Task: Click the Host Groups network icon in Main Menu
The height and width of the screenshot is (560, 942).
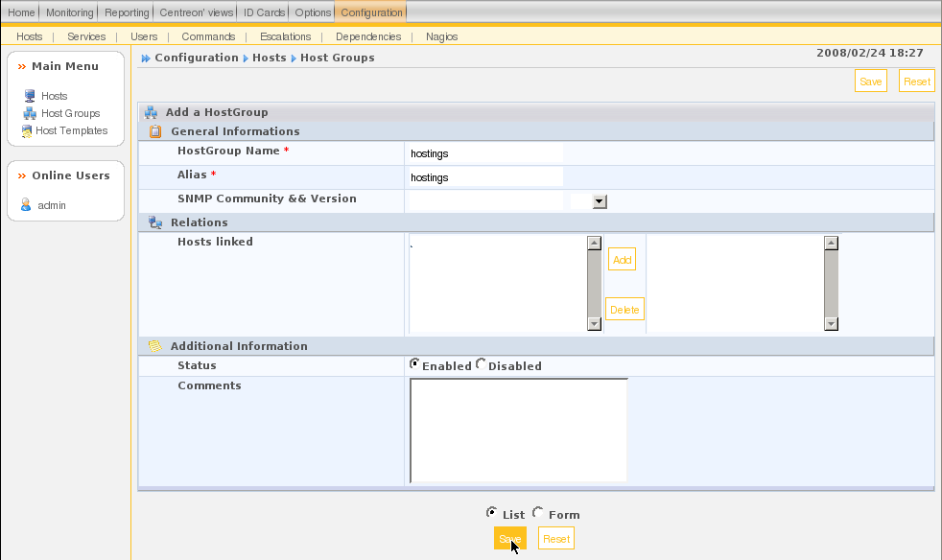Action: [x=30, y=113]
